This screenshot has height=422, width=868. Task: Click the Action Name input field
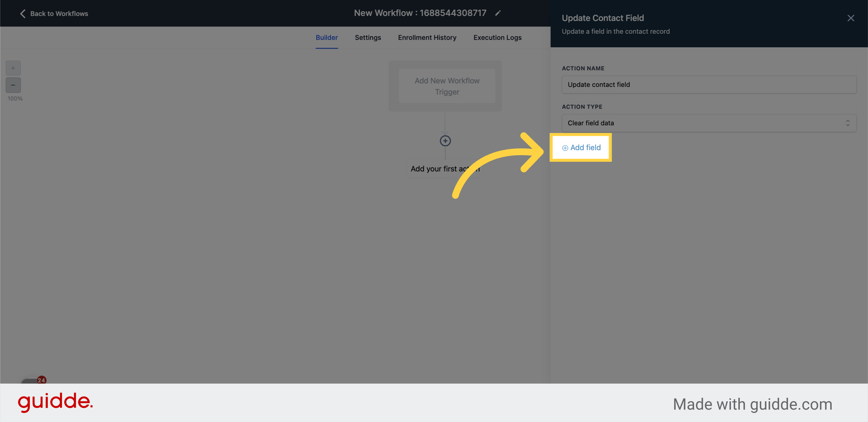tap(708, 85)
